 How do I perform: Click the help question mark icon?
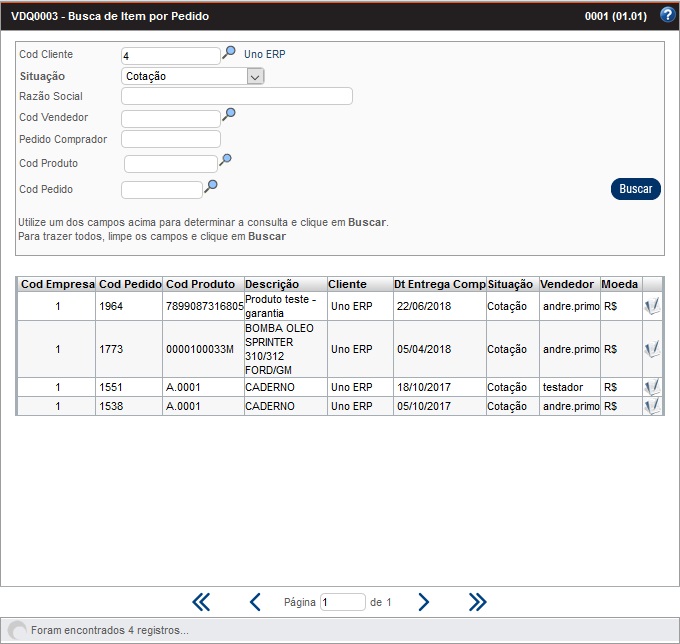pos(667,15)
